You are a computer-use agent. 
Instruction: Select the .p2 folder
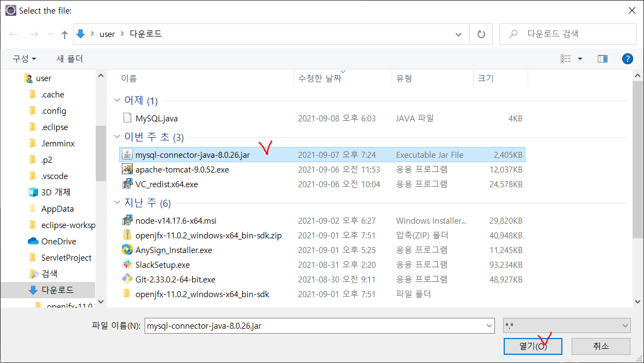tap(46, 160)
